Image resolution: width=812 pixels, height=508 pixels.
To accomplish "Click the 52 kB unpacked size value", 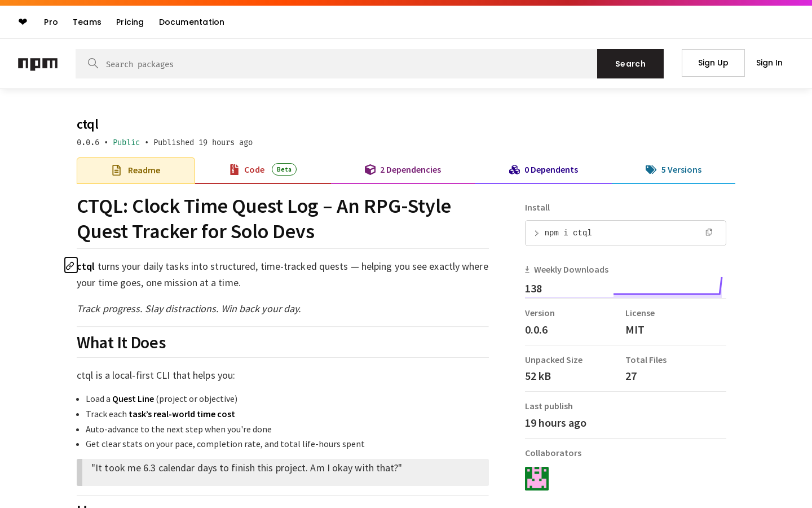I will pos(538,376).
